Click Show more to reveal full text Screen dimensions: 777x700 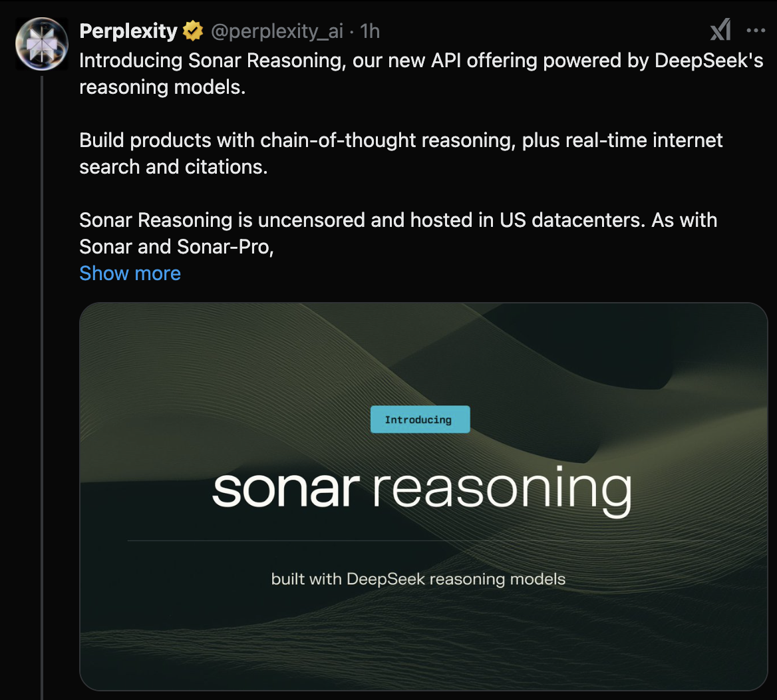click(130, 273)
